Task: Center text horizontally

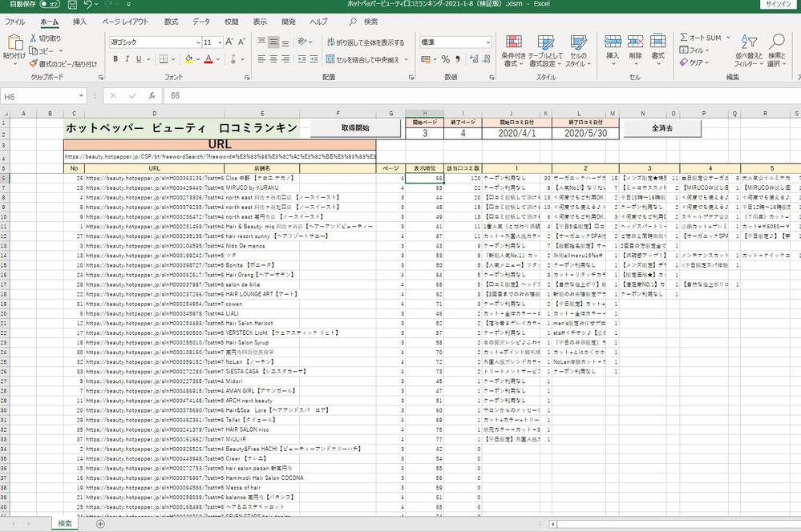Action: 273,59
